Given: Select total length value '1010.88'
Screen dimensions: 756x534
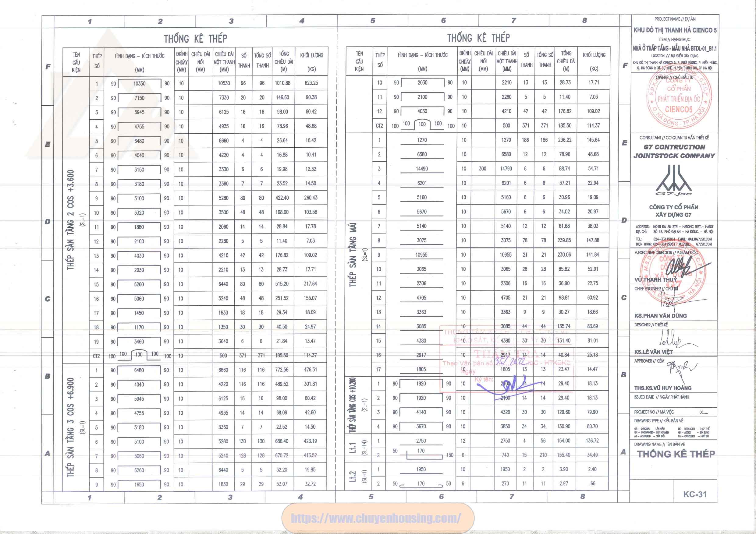Looking at the screenshot, I should pyautogui.click(x=282, y=83).
